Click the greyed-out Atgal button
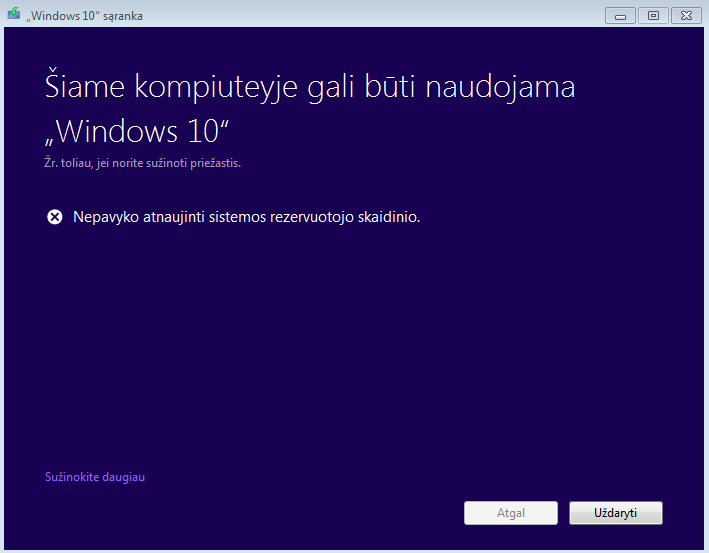The height and width of the screenshot is (553, 709). point(510,513)
